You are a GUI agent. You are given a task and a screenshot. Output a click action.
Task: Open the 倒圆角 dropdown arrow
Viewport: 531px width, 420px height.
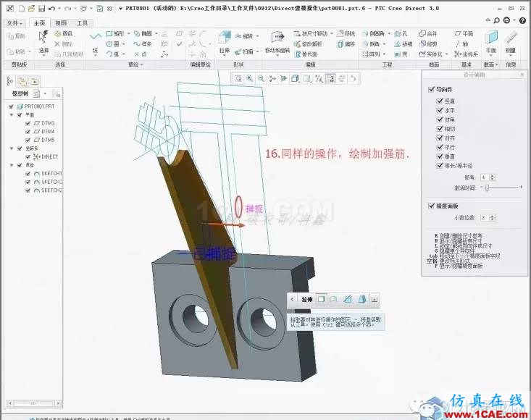(389, 33)
